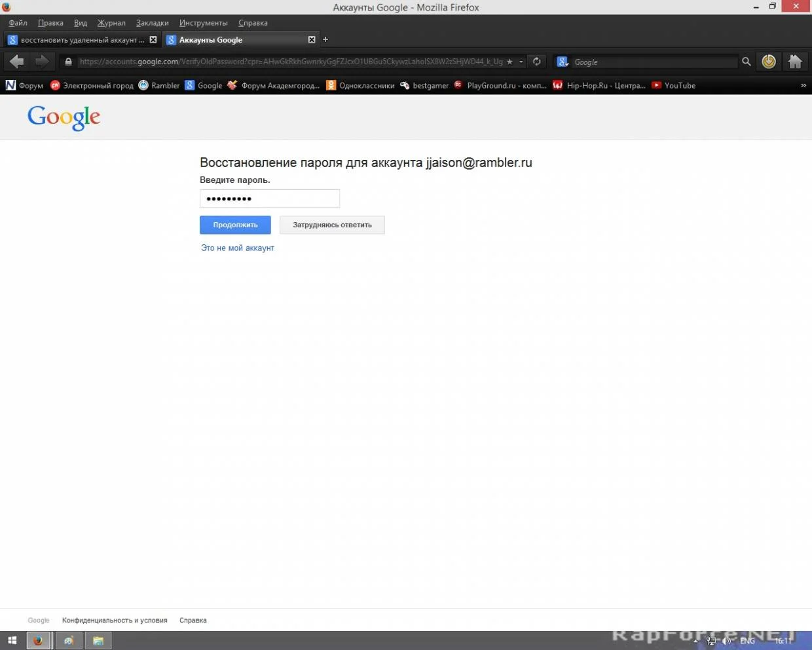Click the taskbar clock
The width and height of the screenshot is (812, 650).
783,641
